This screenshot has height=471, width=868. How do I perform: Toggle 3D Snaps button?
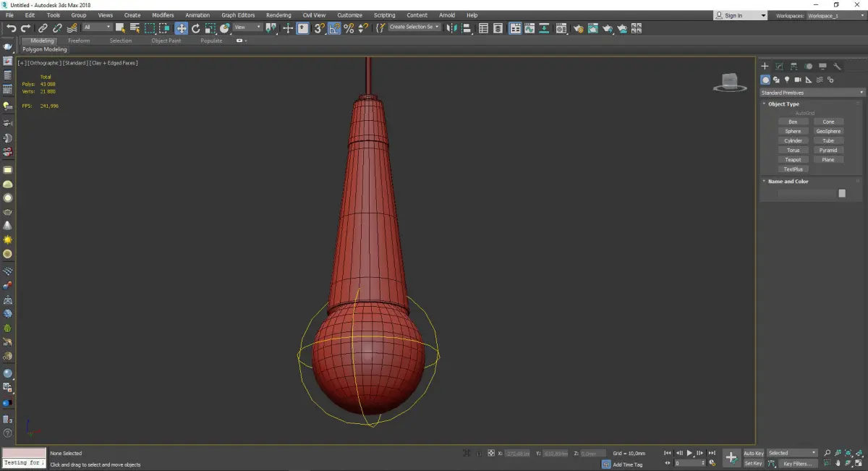click(x=319, y=28)
